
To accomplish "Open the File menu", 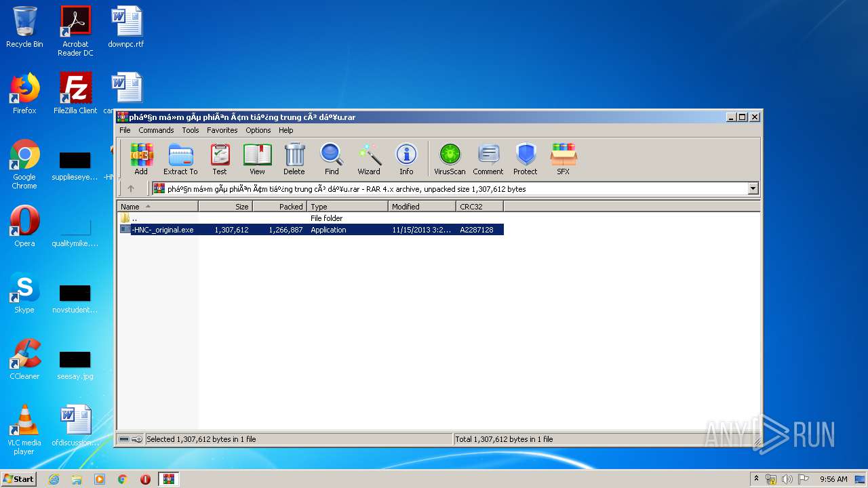I will 125,130.
